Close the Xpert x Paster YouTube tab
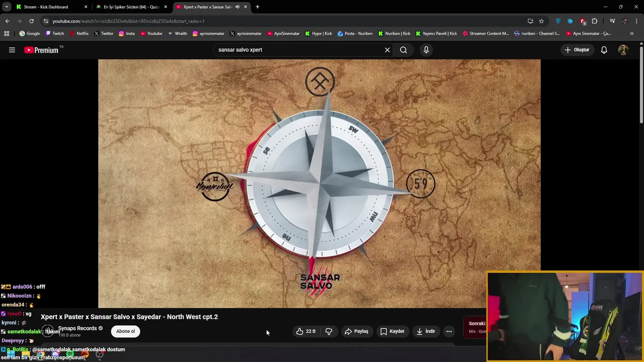Viewport: 644px width, 362px height. tap(246, 7)
